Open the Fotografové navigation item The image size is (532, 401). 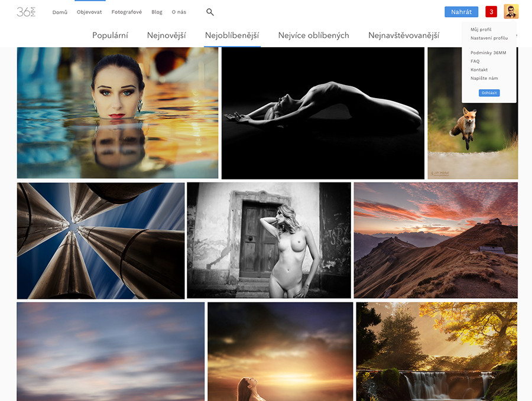click(x=126, y=12)
